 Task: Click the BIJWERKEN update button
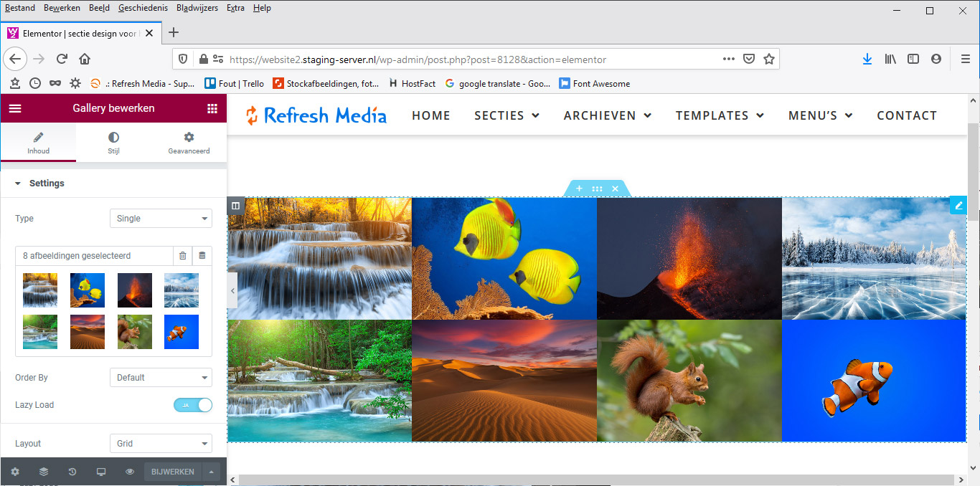coord(172,472)
